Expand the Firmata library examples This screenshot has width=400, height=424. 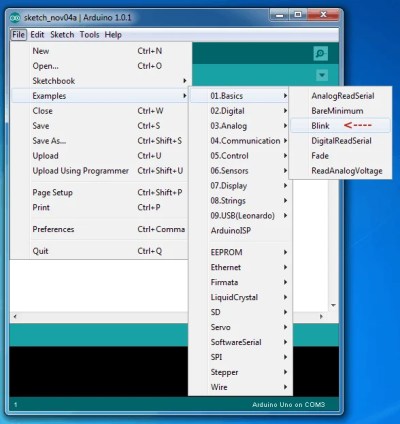(x=241, y=282)
